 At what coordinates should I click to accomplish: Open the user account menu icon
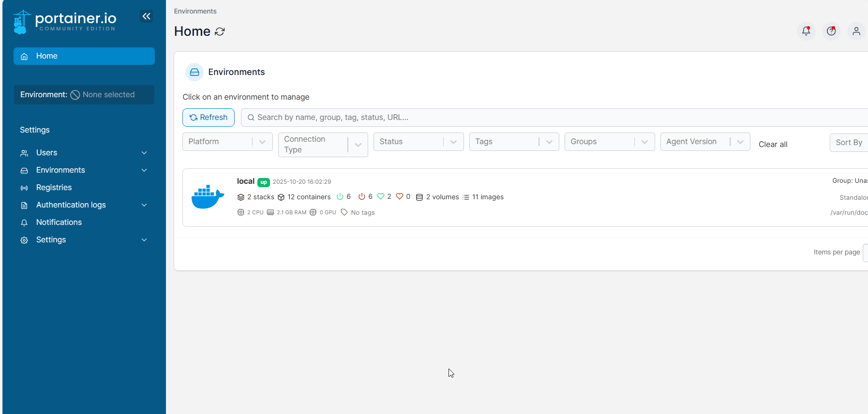pyautogui.click(x=856, y=31)
